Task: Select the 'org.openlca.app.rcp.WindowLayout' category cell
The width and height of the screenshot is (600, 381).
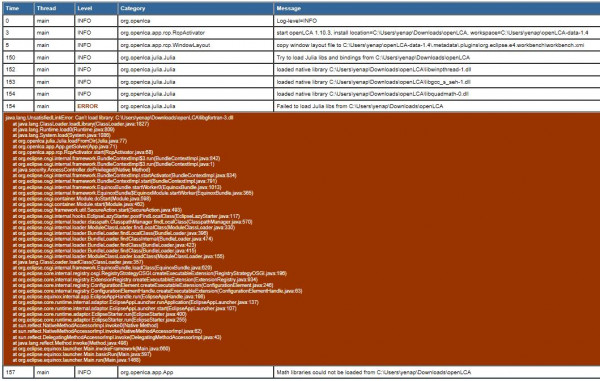Action: click(195, 45)
